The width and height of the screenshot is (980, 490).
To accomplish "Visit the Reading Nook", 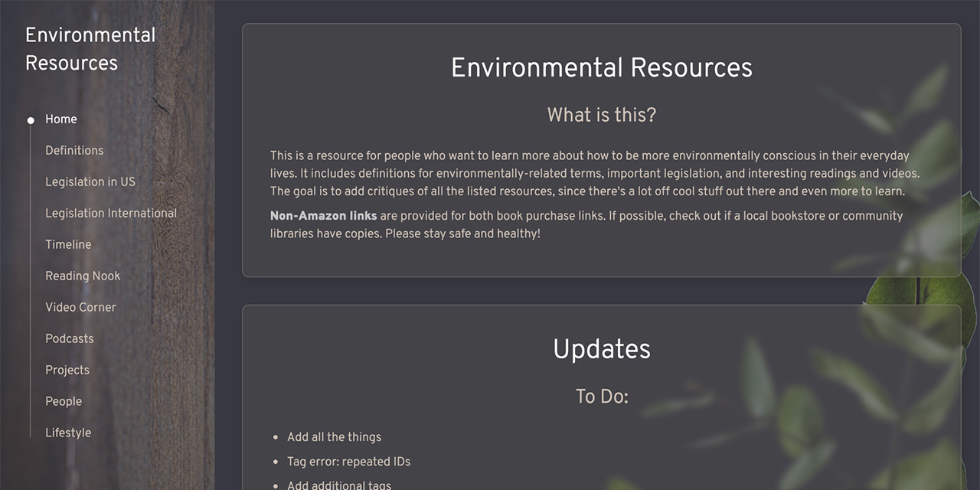I will [83, 276].
